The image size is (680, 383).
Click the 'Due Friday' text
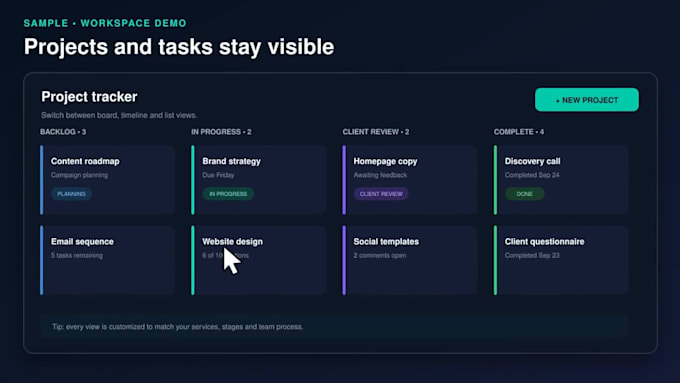pos(218,175)
